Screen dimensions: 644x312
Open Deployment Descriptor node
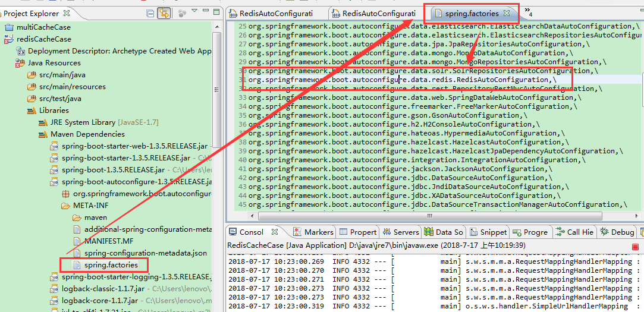click(x=119, y=51)
